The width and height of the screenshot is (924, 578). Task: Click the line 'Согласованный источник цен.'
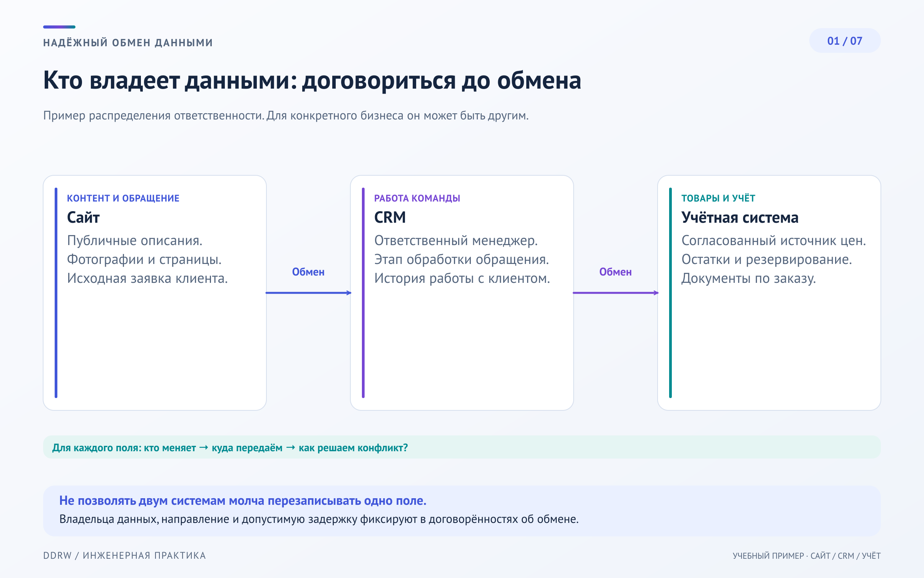[x=773, y=240]
